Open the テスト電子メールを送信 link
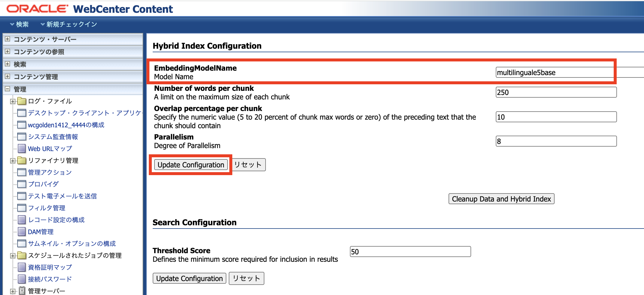The height and width of the screenshot is (295, 644). click(x=62, y=196)
